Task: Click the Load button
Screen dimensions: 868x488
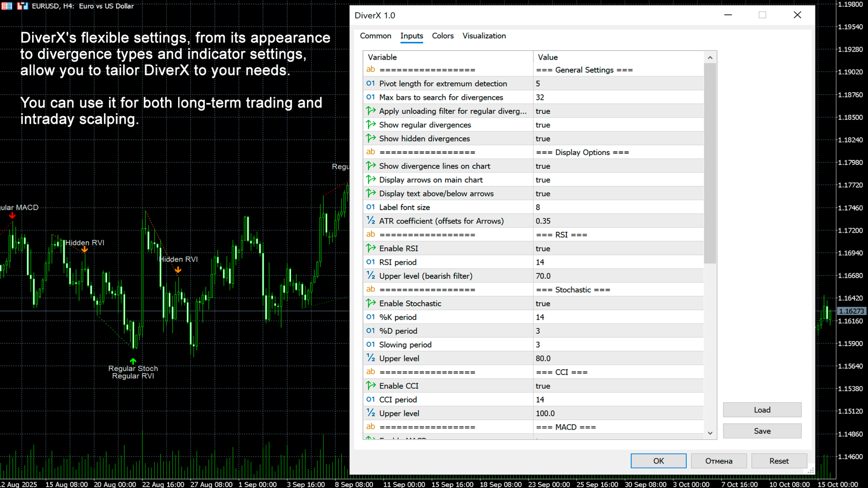Action: coord(762,410)
